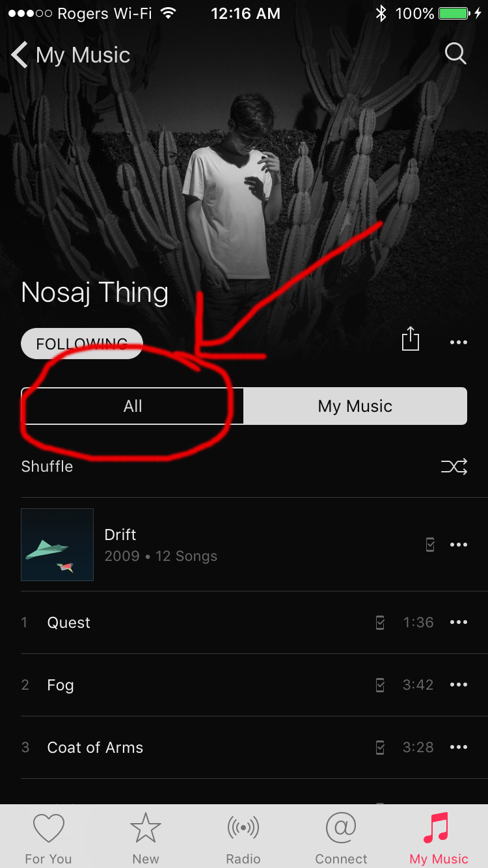Toggle the FOLLOWING button
Image resolution: width=488 pixels, height=868 pixels.
[82, 344]
